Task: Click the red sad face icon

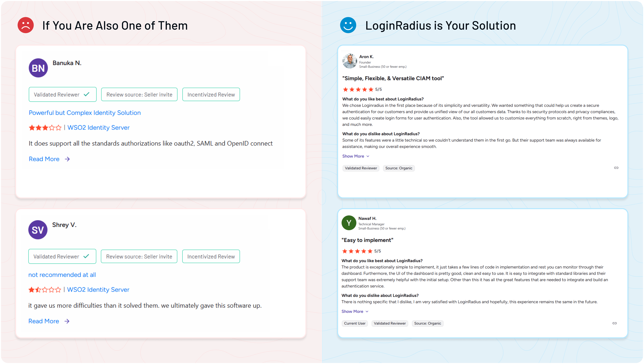Action: [x=26, y=25]
